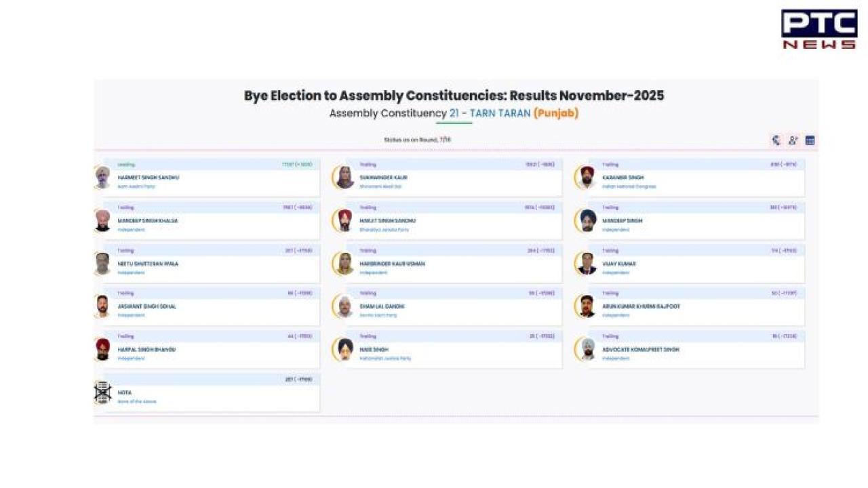Image resolution: width=868 pixels, height=488 pixels.
Task: Open the Harbrinder Kaur Usman card
Action: pos(454,264)
